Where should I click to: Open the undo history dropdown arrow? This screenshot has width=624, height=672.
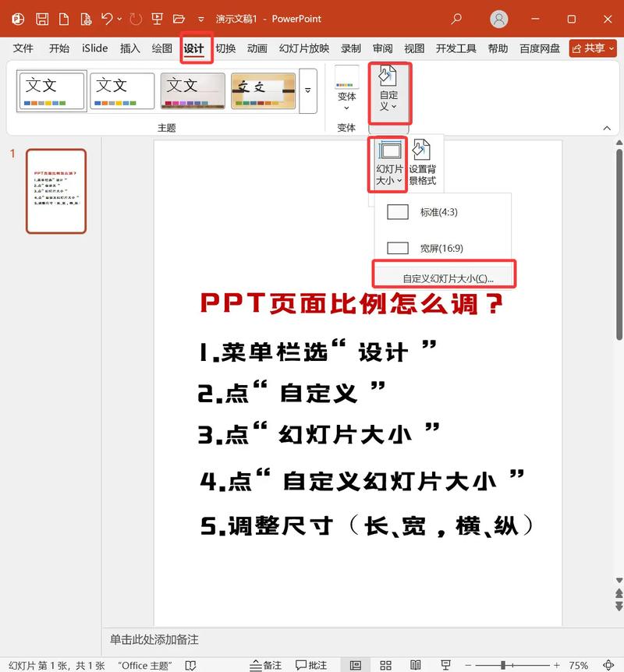119,19
